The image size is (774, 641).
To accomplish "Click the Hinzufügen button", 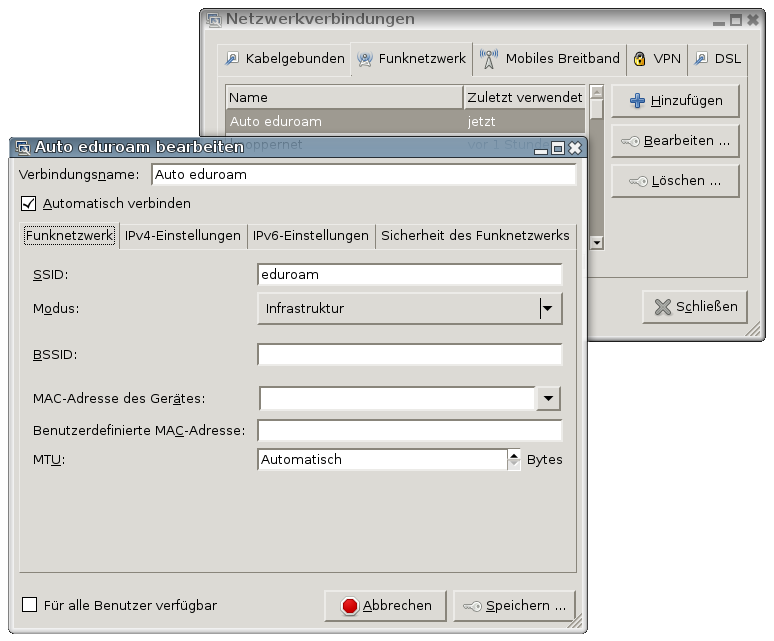I will click(675, 101).
